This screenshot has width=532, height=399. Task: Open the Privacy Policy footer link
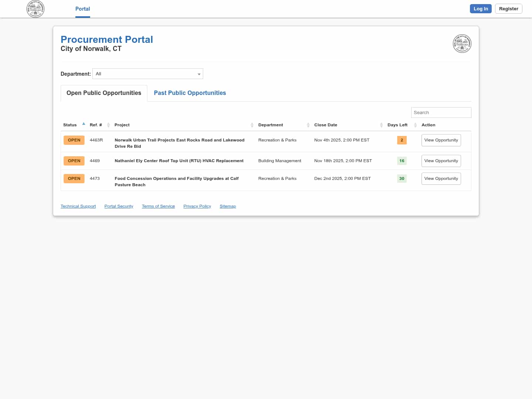[197, 206]
